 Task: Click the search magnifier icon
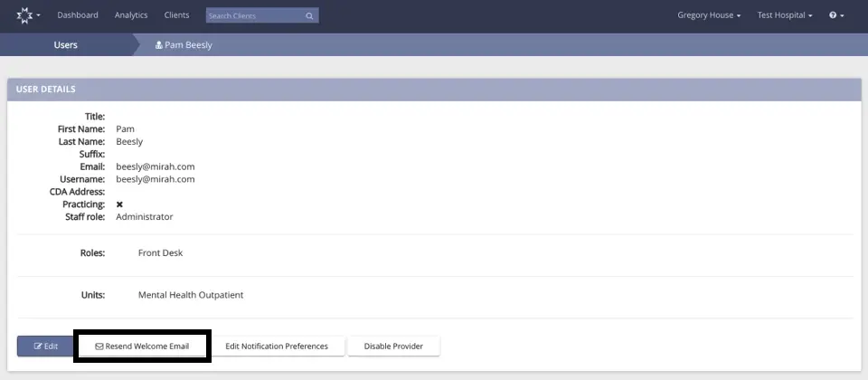tap(309, 16)
